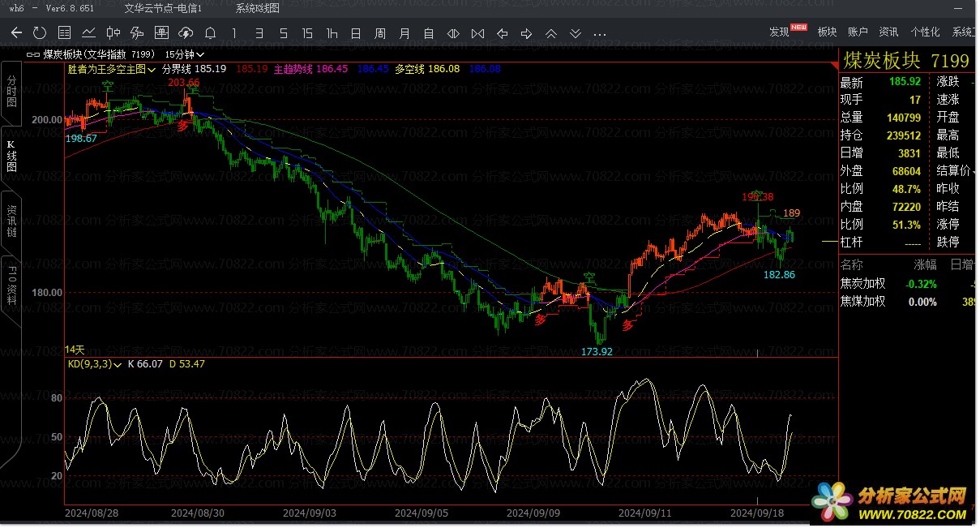Click the 173.92 low price label
Viewport: 980px width, 528px height.
597,352
